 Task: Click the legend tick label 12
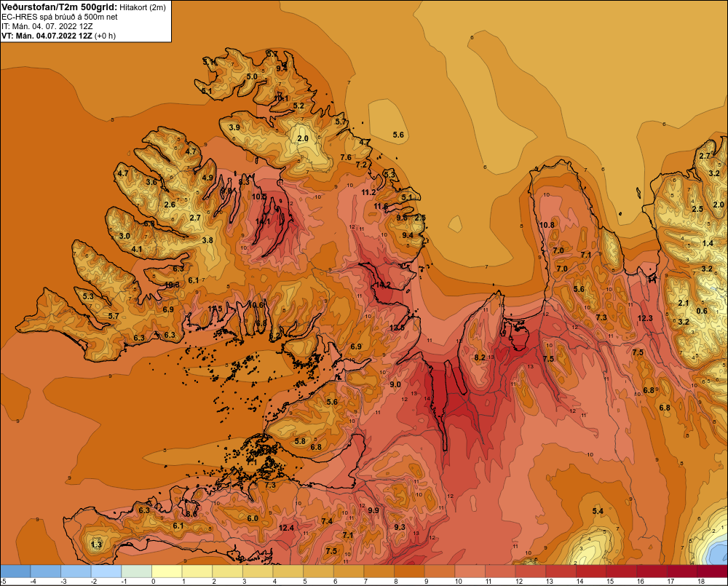(519, 582)
